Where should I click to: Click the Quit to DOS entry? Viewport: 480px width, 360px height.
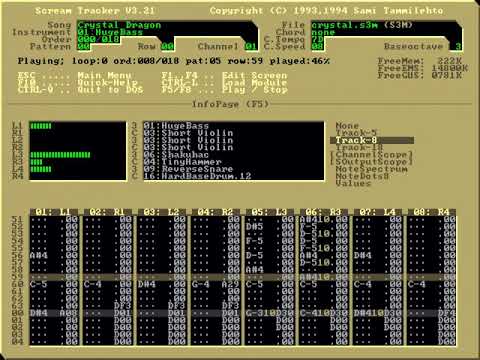coord(110,90)
